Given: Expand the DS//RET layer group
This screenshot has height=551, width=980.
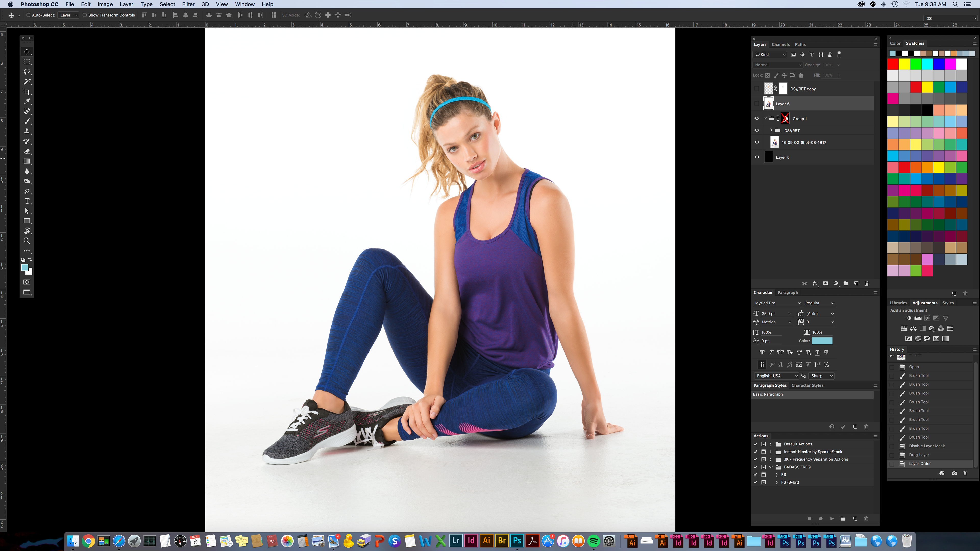Looking at the screenshot, I should (x=771, y=130).
